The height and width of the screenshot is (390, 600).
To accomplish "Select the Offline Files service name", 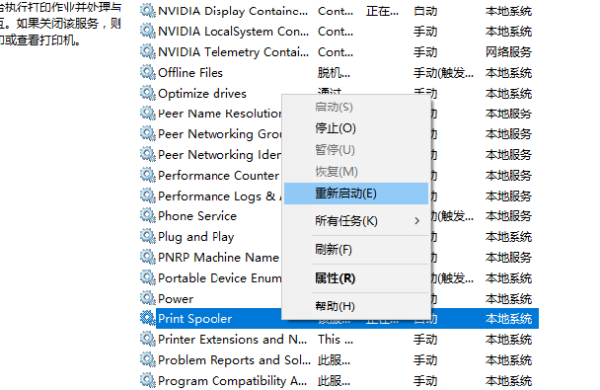I will pos(190,73).
